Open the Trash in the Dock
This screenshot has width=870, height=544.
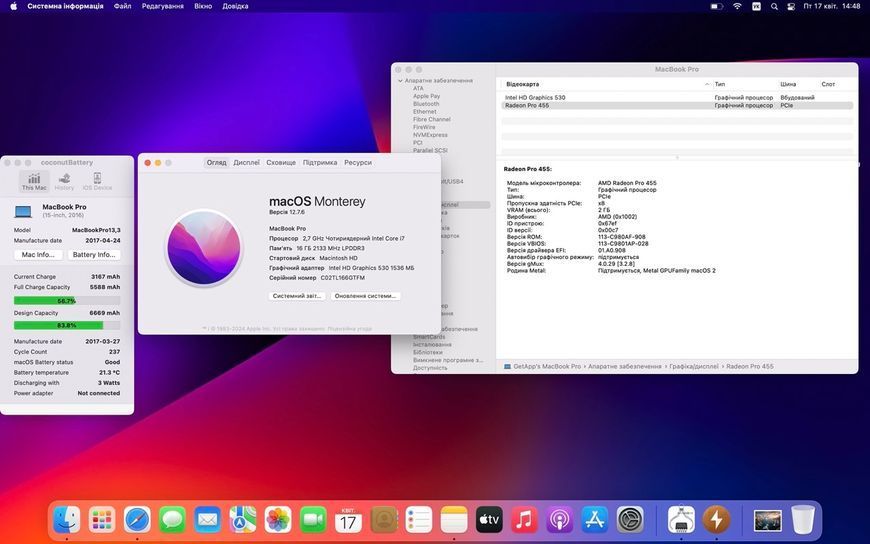(803, 520)
